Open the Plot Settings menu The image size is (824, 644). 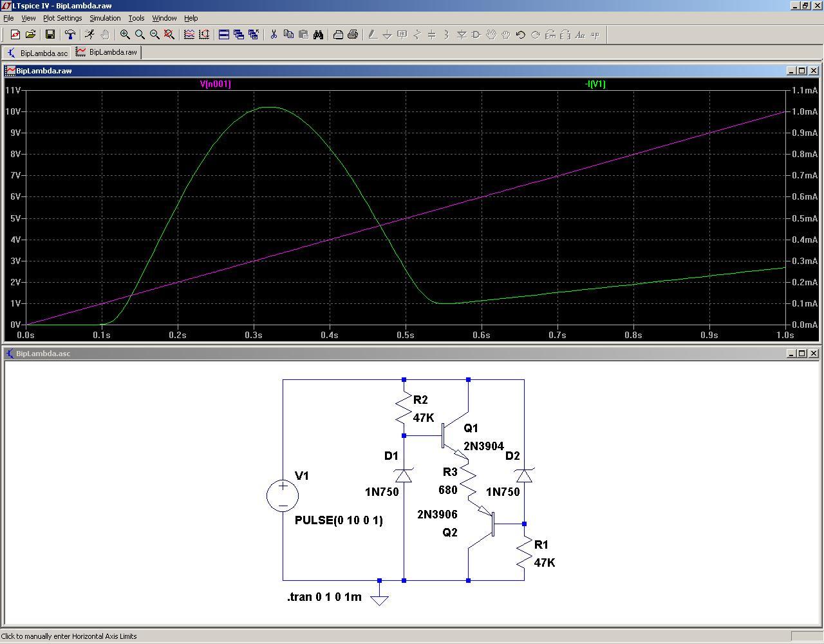(x=62, y=18)
